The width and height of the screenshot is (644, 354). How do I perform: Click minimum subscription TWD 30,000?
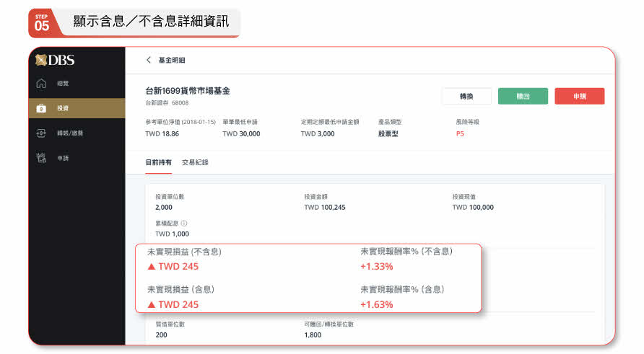[241, 133]
